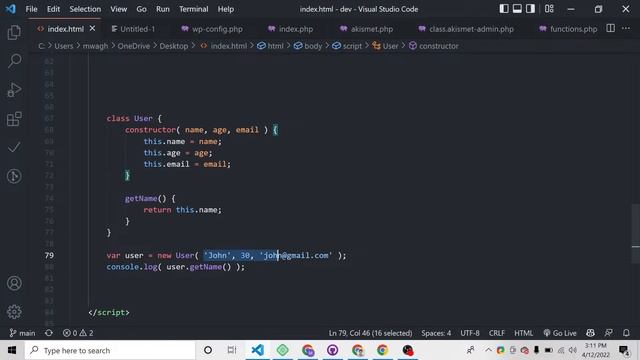Click the Synchronize Changes icon
This screenshot has width=640, height=360.
tap(49, 333)
